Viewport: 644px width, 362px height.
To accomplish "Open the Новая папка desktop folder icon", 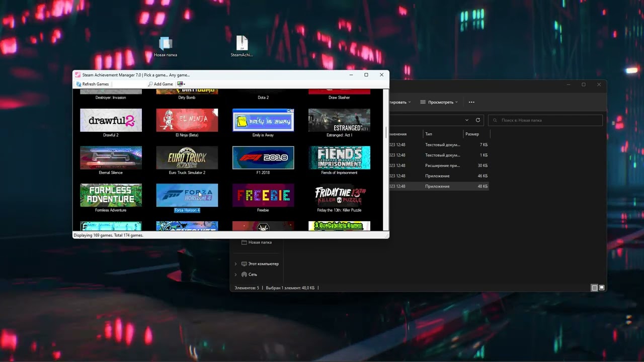I will coord(166,46).
